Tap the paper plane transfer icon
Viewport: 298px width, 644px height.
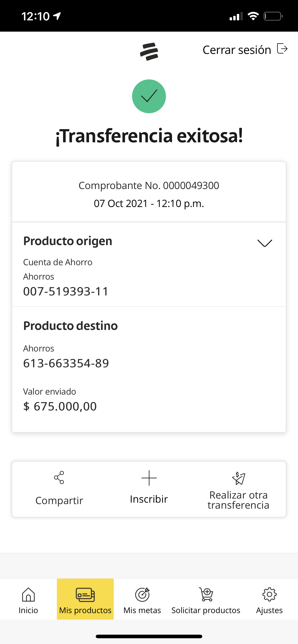tap(238, 478)
